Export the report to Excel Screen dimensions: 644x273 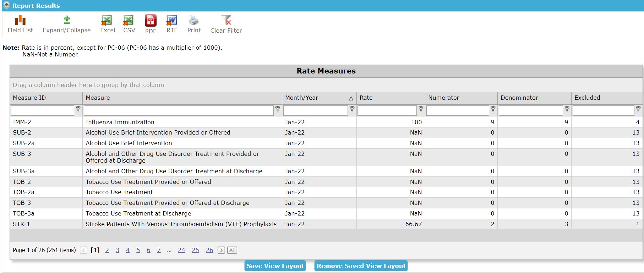(x=107, y=24)
